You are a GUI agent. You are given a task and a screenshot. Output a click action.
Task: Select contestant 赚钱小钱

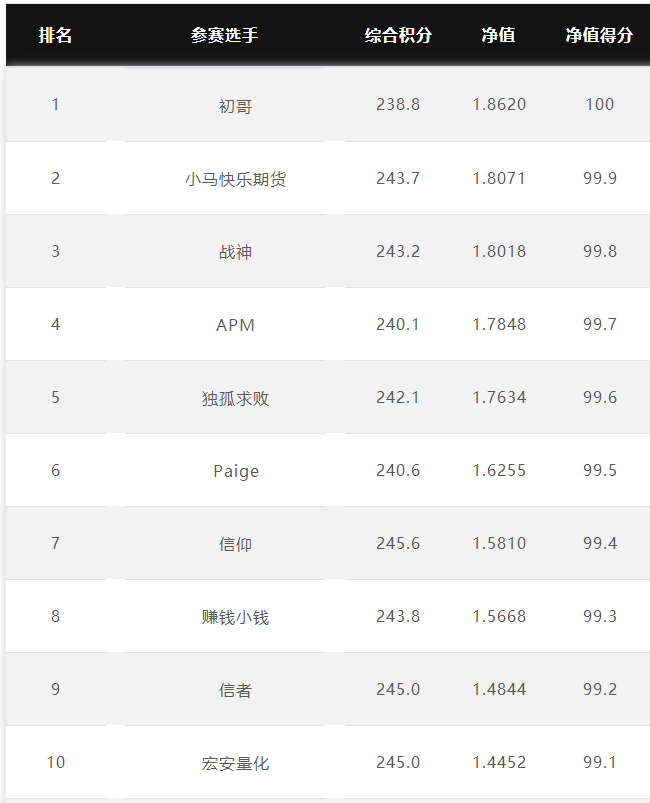tap(235, 617)
